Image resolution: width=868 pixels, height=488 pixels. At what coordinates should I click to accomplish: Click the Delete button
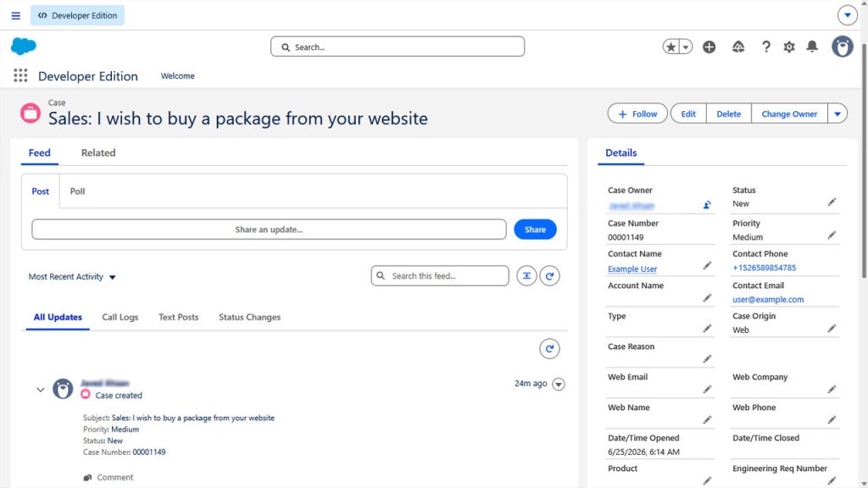click(x=728, y=114)
